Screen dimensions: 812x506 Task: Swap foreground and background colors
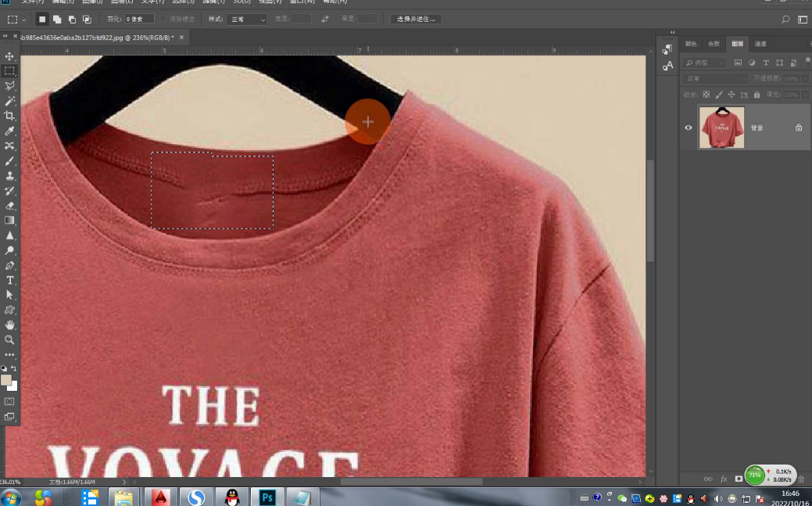click(x=14, y=368)
